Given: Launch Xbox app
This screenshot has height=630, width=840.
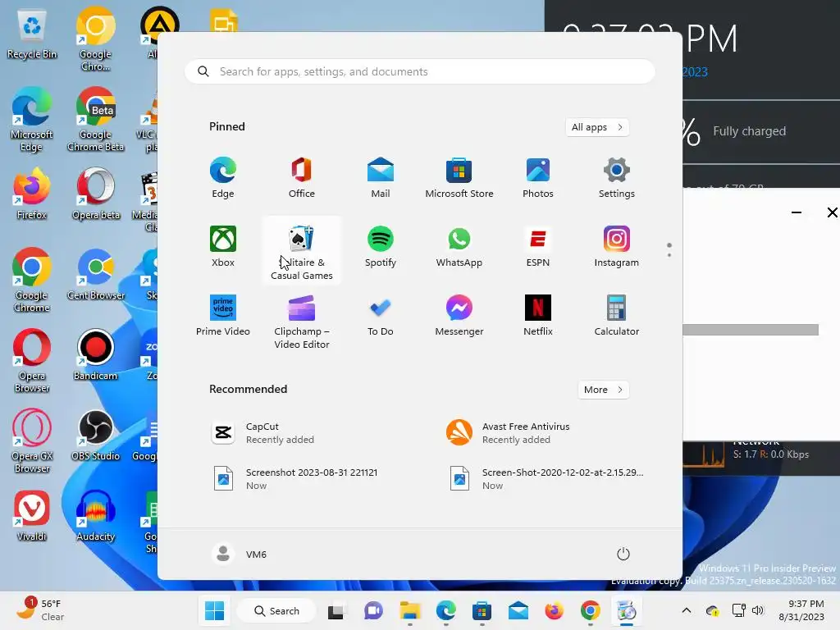Looking at the screenshot, I should tap(223, 247).
